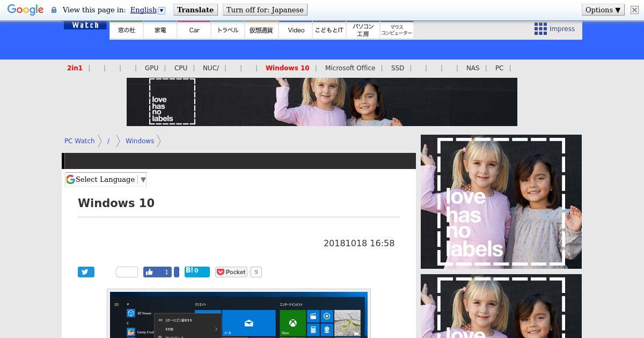
Task: Click the Hatena B! bookmark button
Action: [197, 271]
